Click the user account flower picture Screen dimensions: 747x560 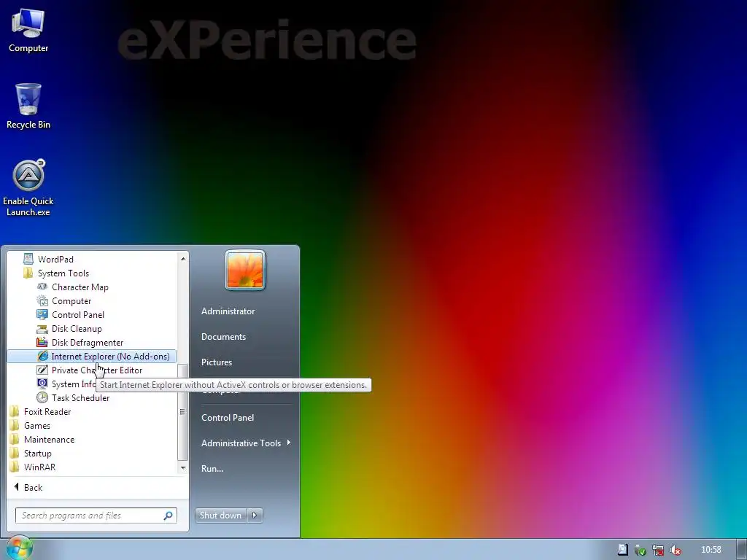click(245, 270)
